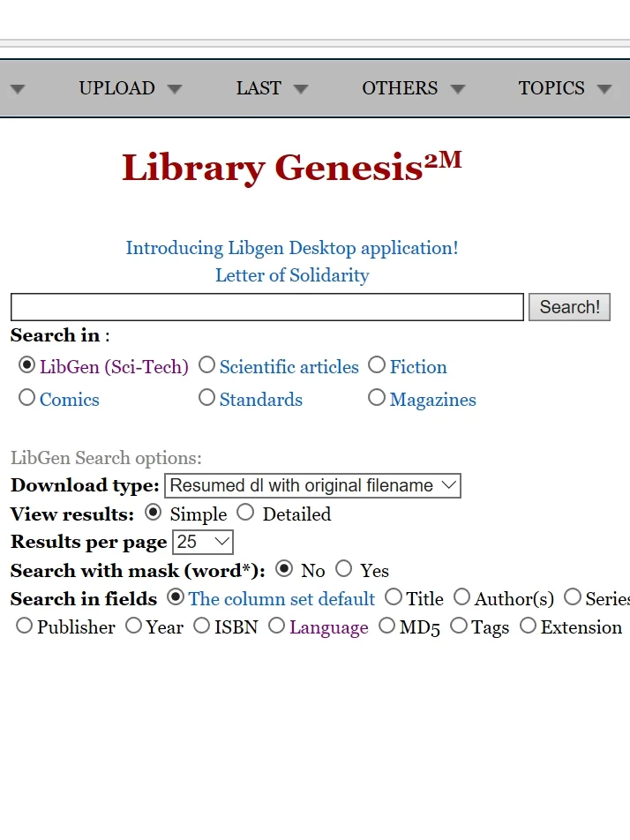This screenshot has width=630, height=840.
Task: Open the LibGen (Sci-Tech) link
Action: (114, 367)
